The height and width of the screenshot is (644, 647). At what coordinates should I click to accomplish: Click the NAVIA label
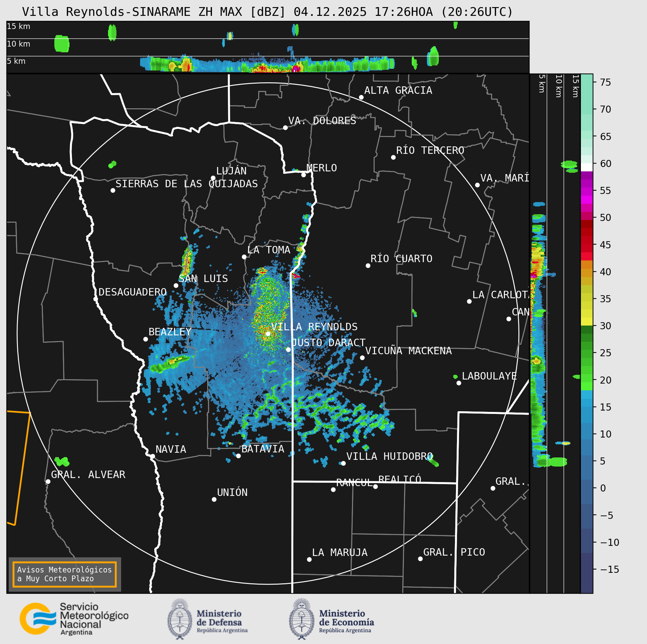click(x=171, y=449)
